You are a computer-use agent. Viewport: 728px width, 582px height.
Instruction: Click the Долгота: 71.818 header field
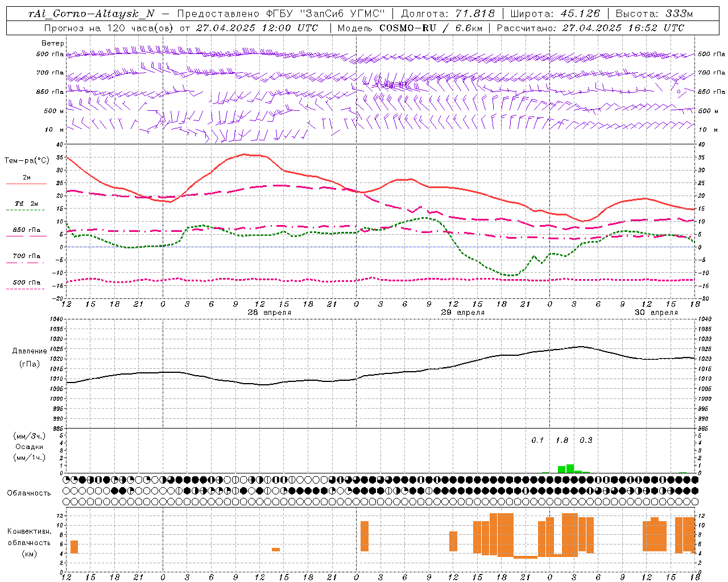pyautogui.click(x=448, y=14)
